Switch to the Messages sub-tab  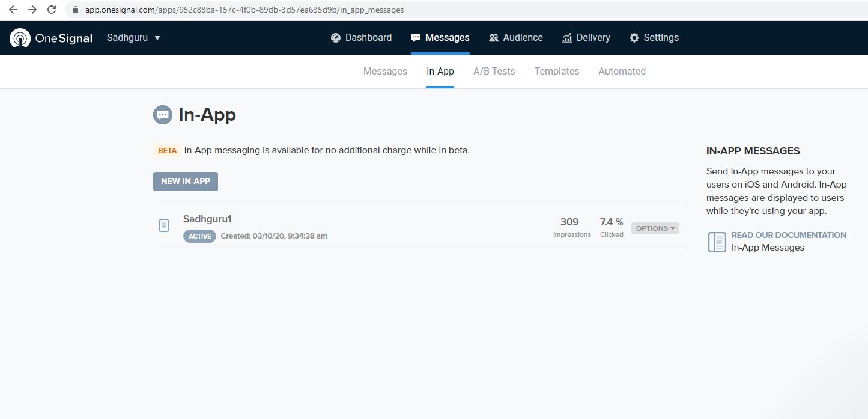click(385, 71)
